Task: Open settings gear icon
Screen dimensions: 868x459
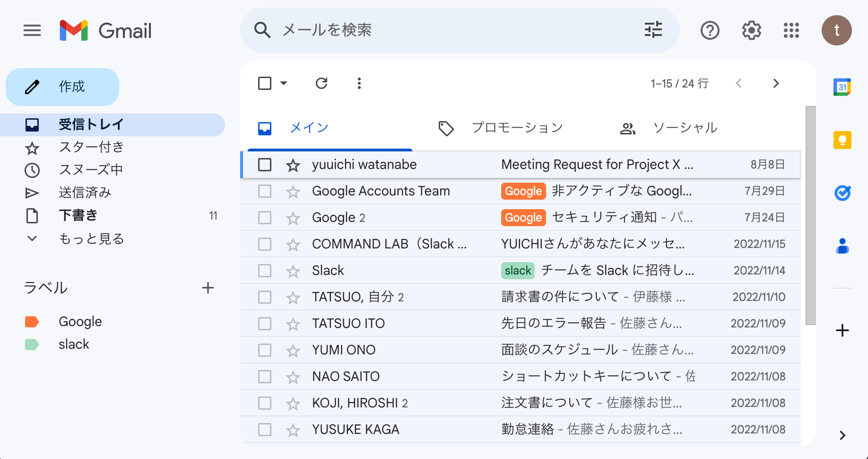Action: (751, 30)
